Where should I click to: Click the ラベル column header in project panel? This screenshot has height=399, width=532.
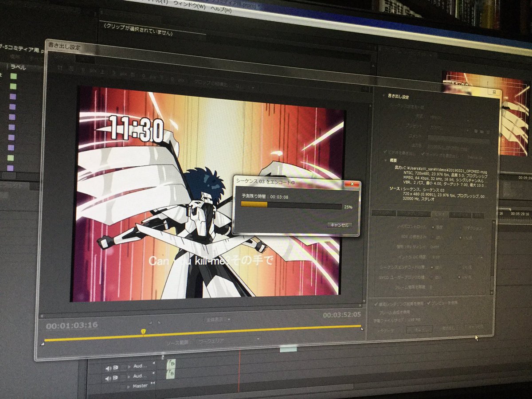[18, 67]
